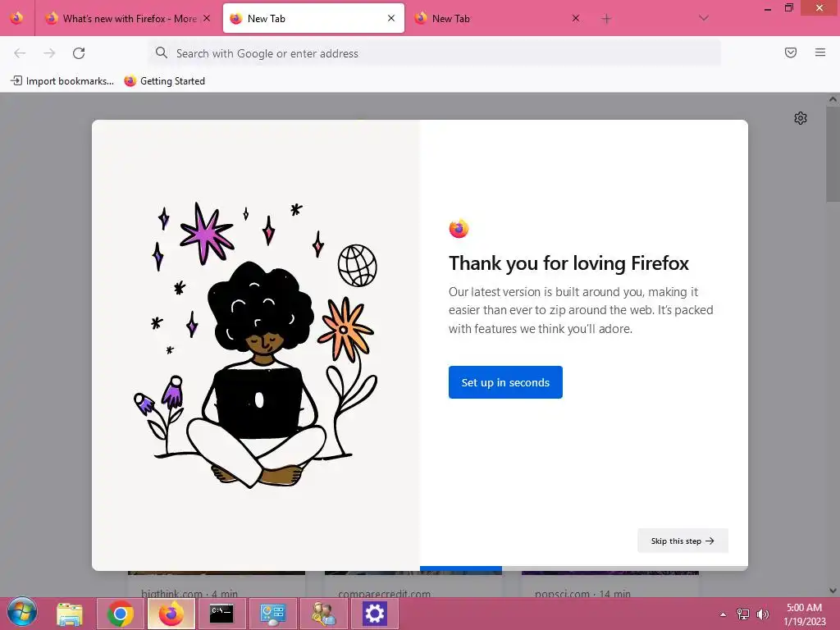Open File Explorer from taskbar
Viewport: 840px width, 630px height.
[70, 614]
